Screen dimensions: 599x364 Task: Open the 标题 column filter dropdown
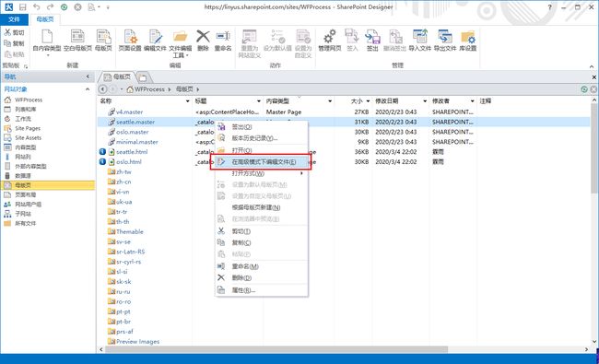coord(259,101)
